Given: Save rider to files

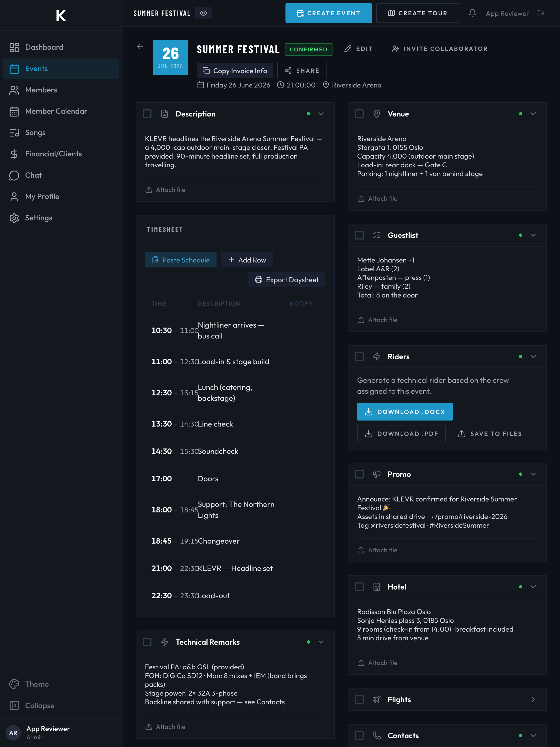Looking at the screenshot, I should 489,434.
